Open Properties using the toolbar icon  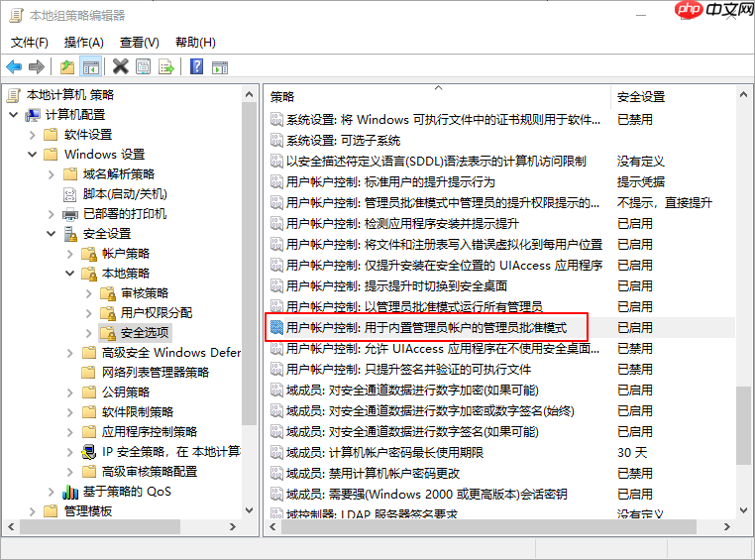144,67
